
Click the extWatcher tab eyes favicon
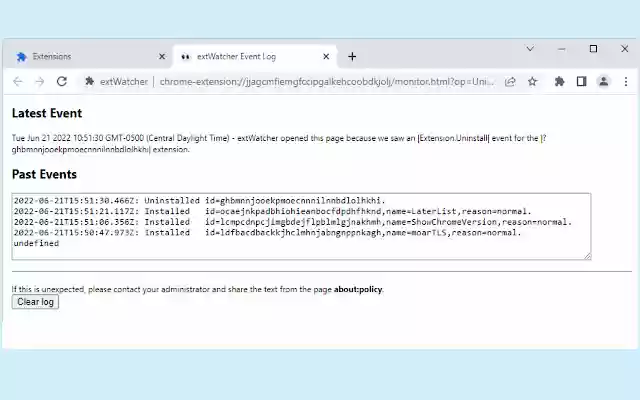[x=185, y=57]
